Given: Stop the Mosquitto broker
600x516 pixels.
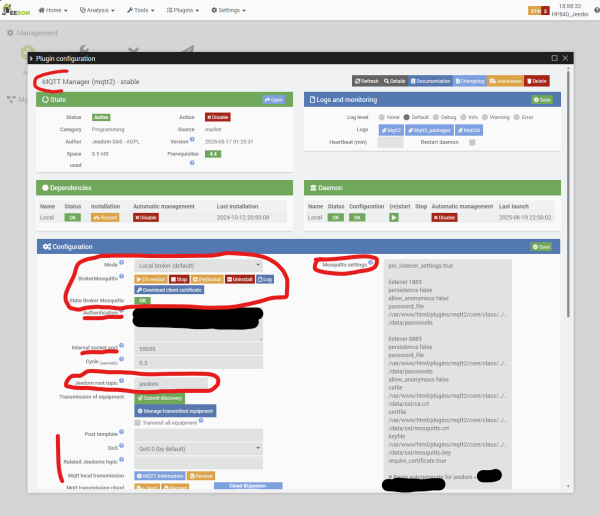Looking at the screenshot, I should click(x=179, y=279).
